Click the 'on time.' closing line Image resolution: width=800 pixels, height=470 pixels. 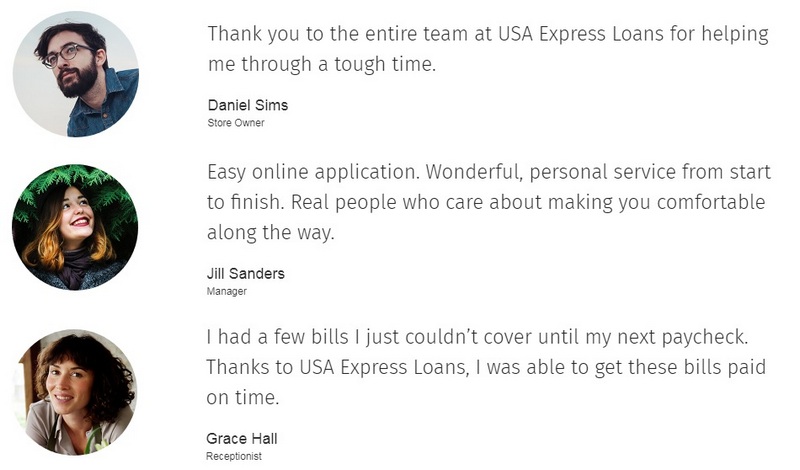[243, 398]
